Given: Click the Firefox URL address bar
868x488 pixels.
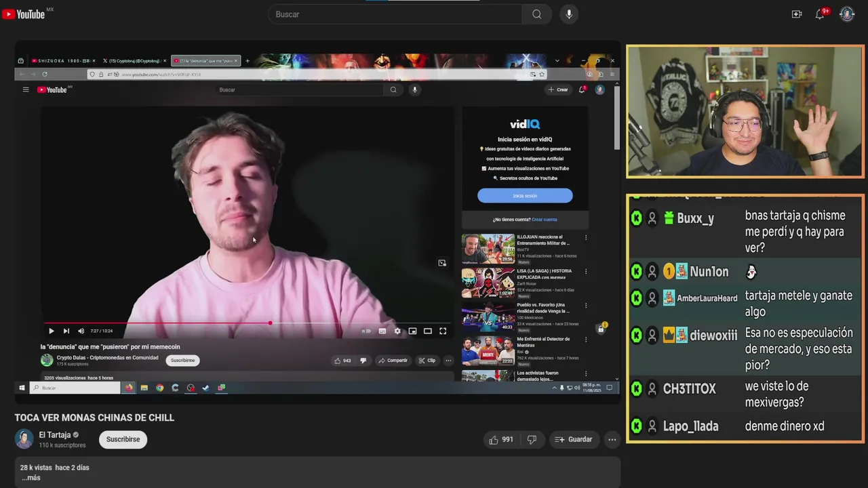Looking at the screenshot, I should tap(317, 74).
